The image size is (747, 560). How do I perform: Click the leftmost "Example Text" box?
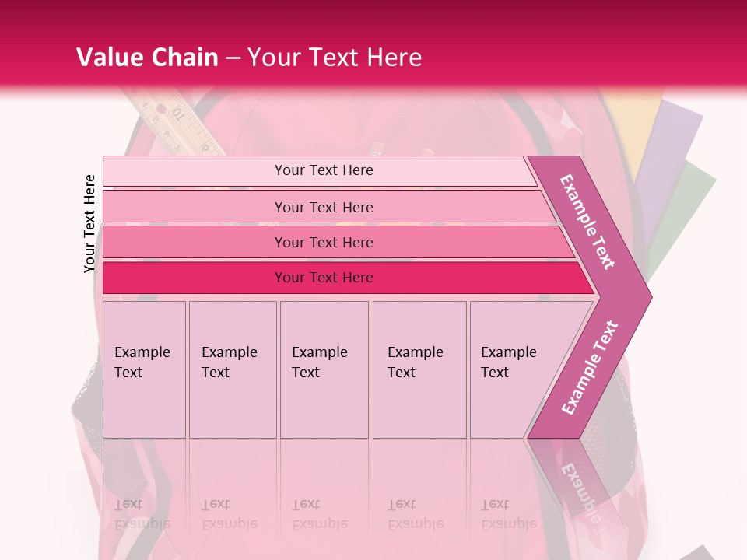[x=144, y=369]
